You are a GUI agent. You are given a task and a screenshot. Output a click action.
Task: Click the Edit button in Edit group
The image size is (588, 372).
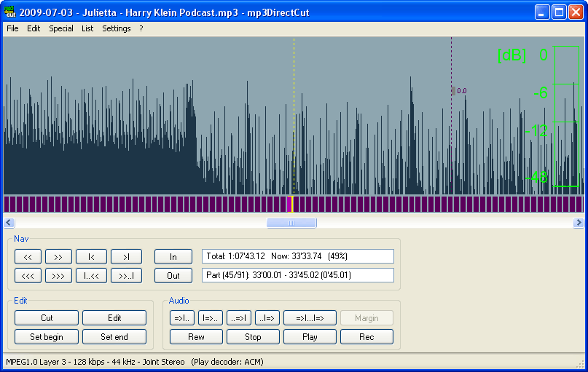114,318
